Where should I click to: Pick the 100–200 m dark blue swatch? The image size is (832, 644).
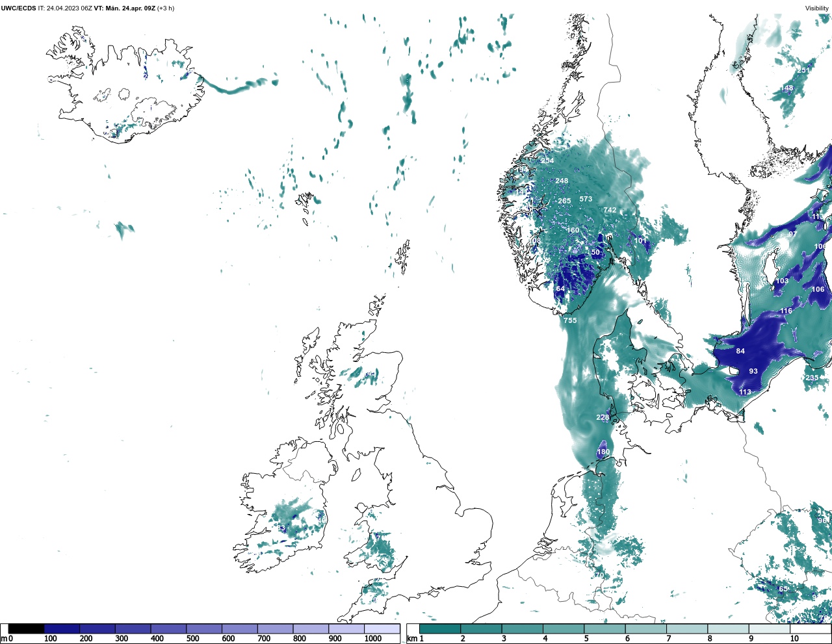coord(62,629)
